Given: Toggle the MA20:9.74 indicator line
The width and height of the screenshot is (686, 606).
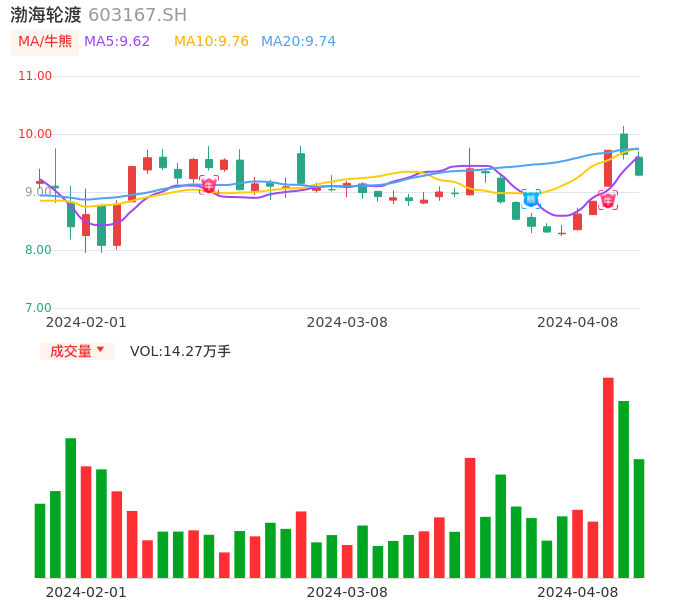Looking at the screenshot, I should (298, 41).
